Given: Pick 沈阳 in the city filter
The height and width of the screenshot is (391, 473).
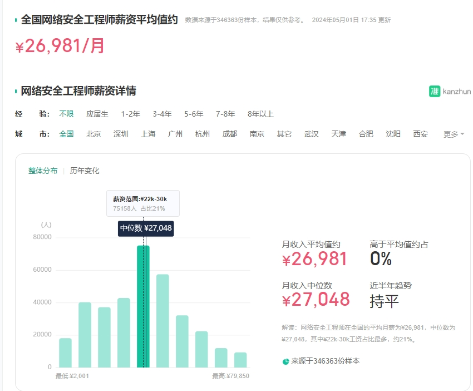Looking at the screenshot, I should [393, 134].
